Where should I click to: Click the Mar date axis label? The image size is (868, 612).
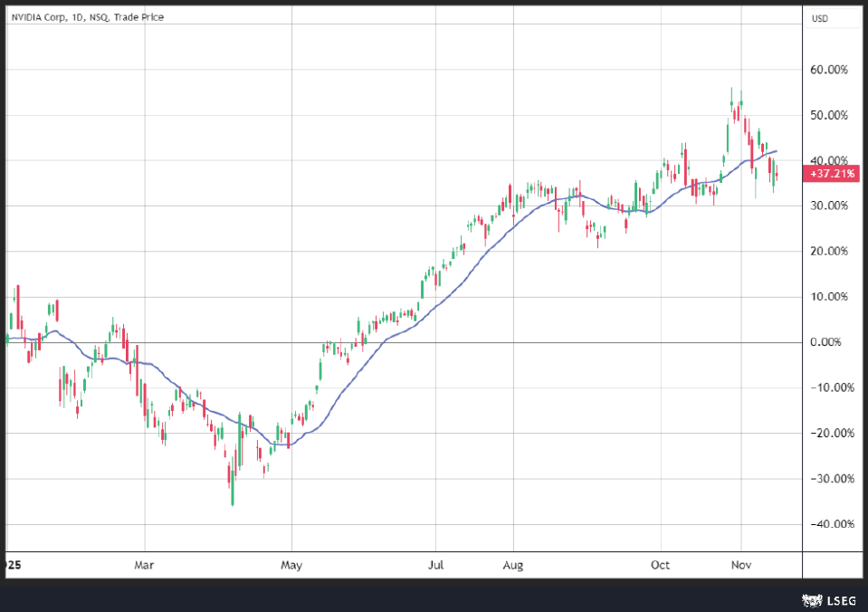click(144, 565)
